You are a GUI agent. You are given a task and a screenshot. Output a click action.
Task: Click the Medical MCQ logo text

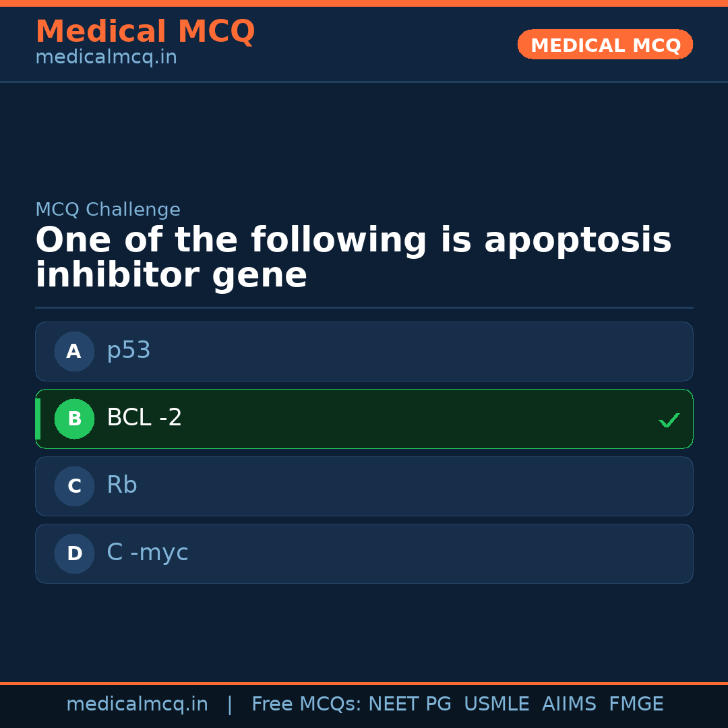tap(145, 31)
